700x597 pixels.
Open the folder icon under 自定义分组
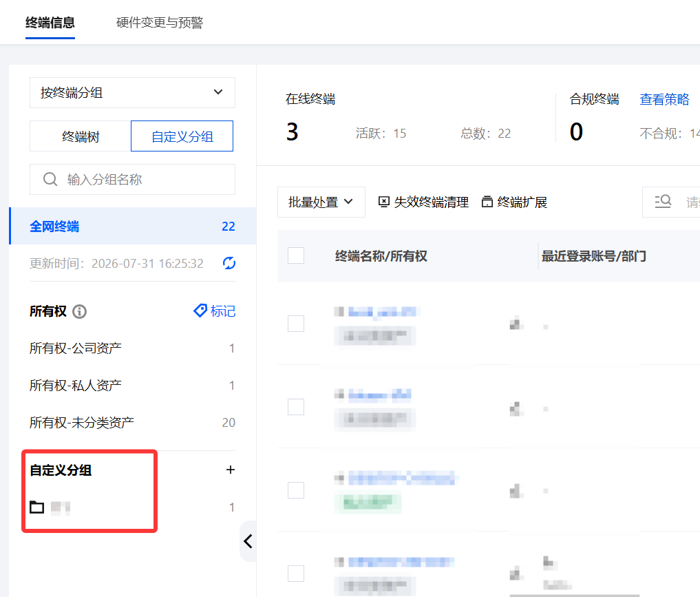(x=36, y=507)
